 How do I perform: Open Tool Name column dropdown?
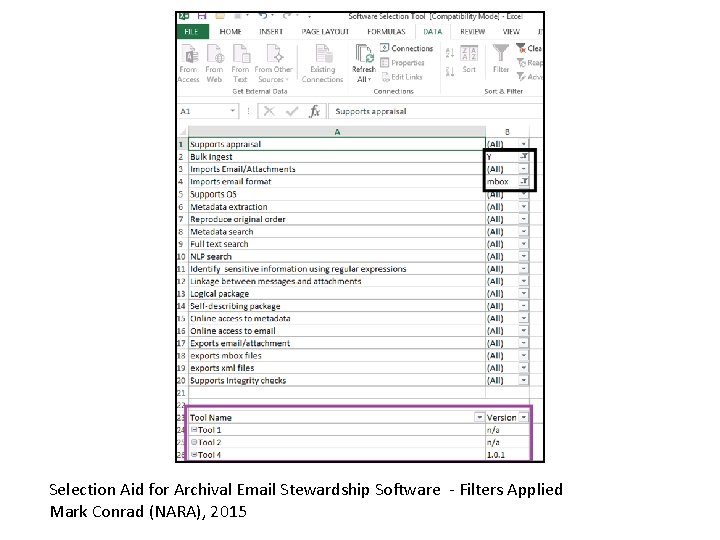(479, 417)
